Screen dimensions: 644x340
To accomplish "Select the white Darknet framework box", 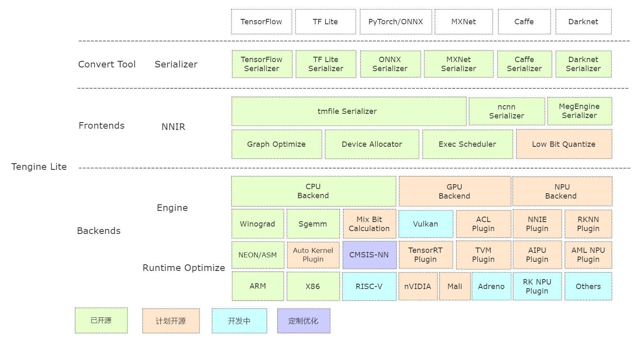I will tap(583, 22).
